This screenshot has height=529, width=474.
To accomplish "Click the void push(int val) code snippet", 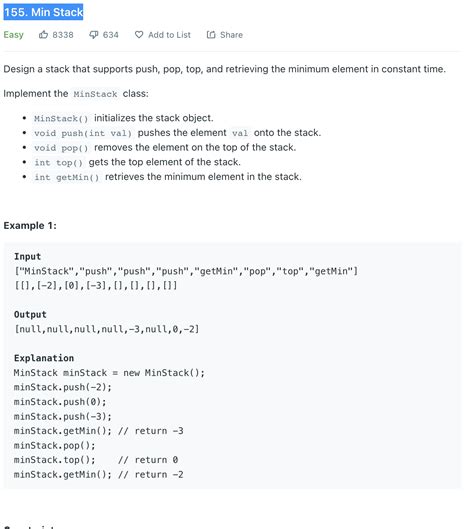I will point(83,133).
